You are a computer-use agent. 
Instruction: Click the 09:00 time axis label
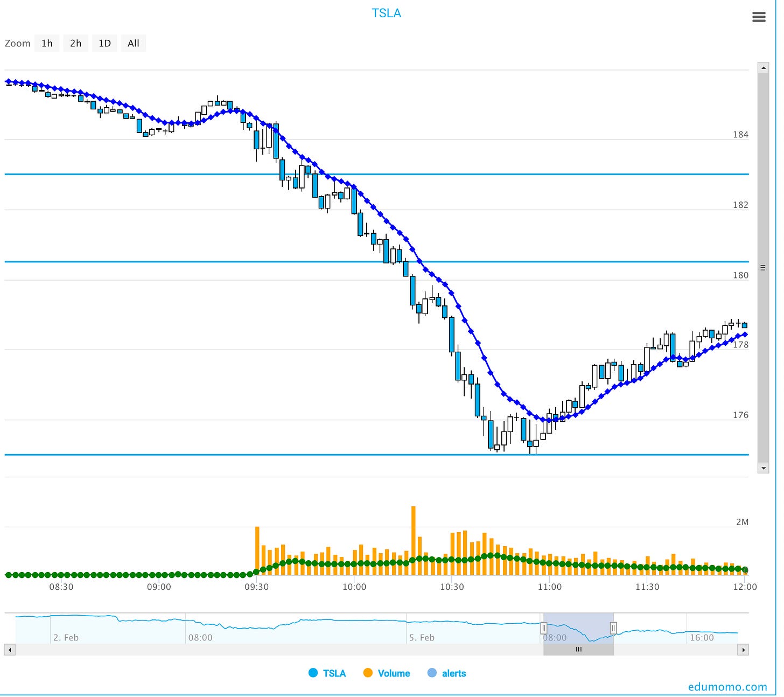[x=159, y=587]
